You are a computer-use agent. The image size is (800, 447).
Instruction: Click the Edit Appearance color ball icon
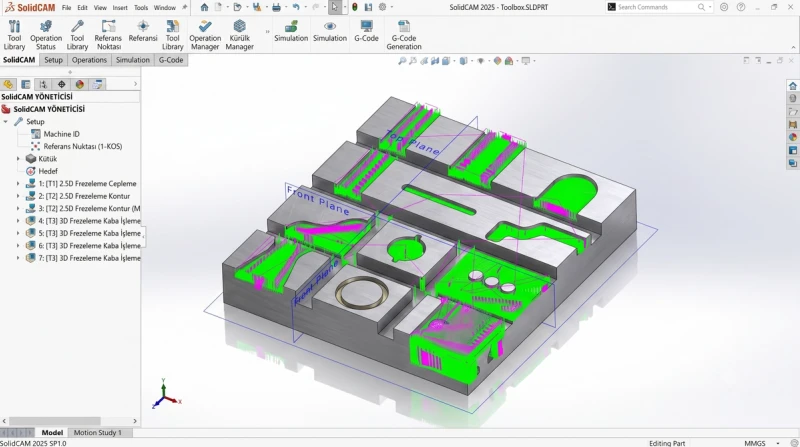[x=497, y=61]
